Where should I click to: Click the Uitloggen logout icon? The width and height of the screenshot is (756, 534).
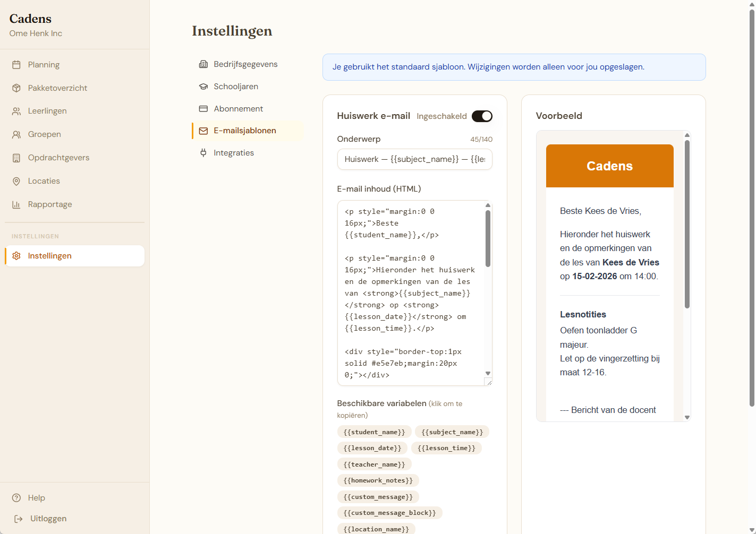[18, 519]
